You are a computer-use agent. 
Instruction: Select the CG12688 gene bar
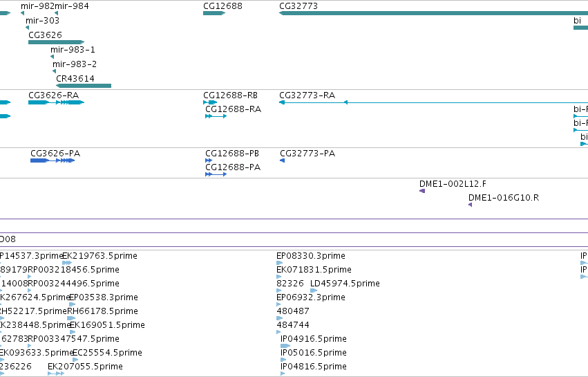point(214,13)
